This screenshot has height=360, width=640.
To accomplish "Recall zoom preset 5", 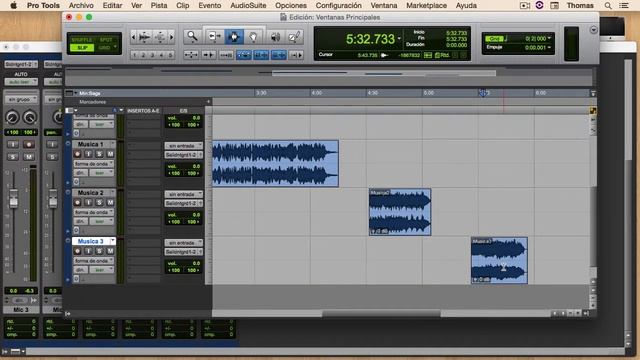I will [170, 55].
